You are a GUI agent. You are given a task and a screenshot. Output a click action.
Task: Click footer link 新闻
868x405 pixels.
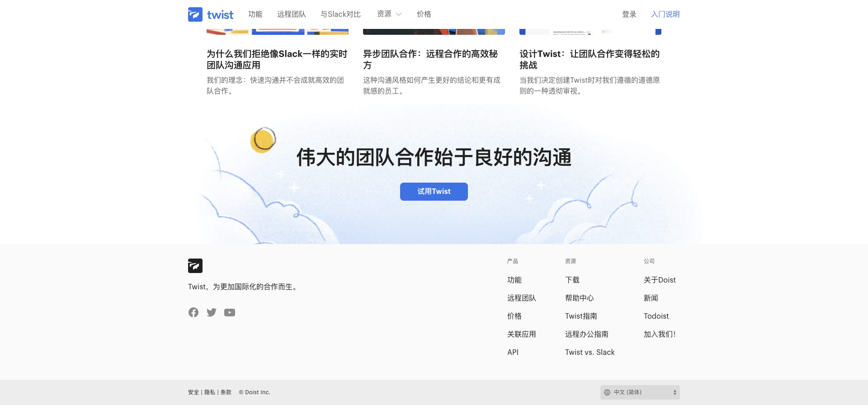[x=651, y=298]
